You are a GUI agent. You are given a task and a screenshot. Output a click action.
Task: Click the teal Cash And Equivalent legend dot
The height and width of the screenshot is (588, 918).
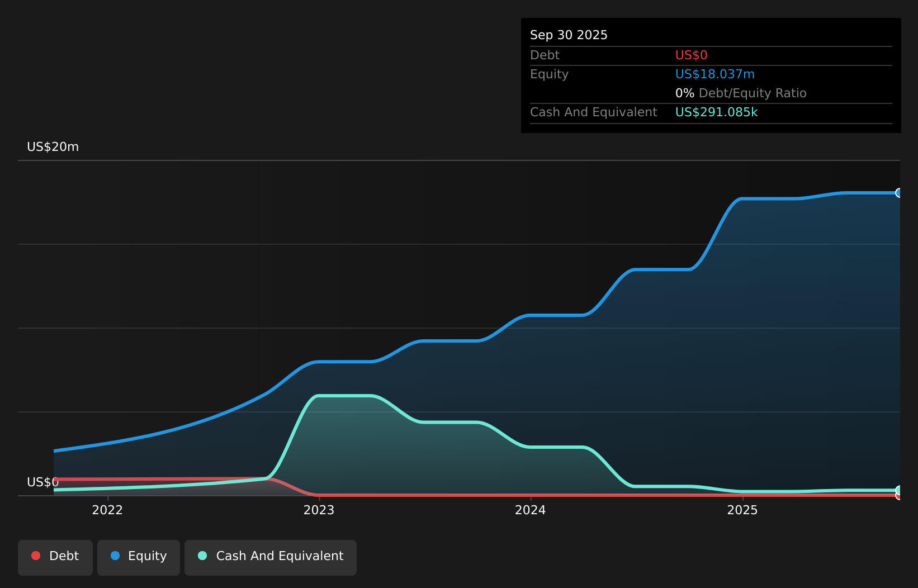click(202, 556)
